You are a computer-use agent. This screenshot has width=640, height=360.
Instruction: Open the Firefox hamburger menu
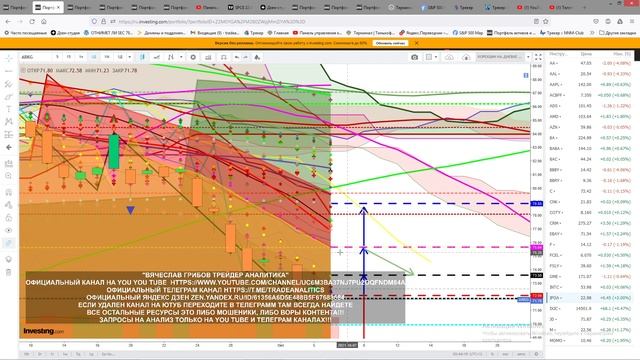632,21
